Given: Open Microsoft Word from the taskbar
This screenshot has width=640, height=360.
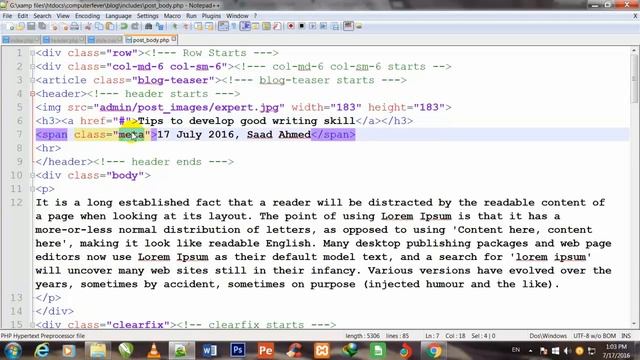Looking at the screenshot, I should click(x=209, y=351).
